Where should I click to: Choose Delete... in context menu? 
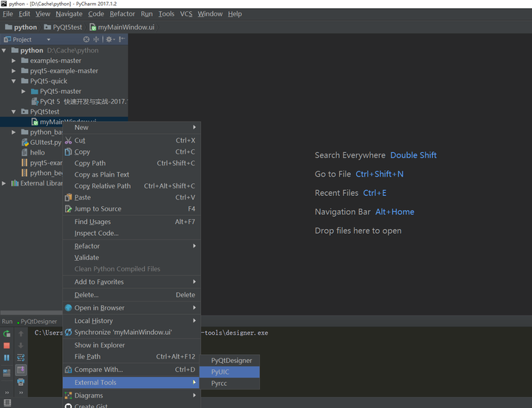click(132, 295)
